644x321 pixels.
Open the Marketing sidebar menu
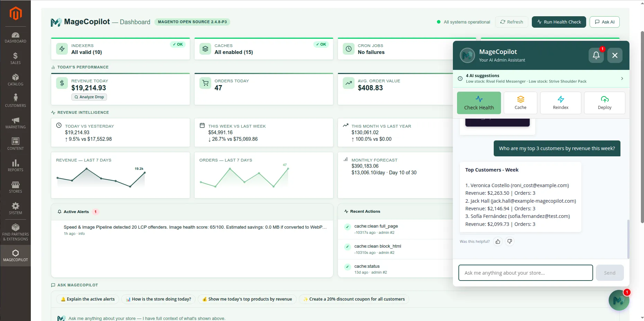(16, 123)
